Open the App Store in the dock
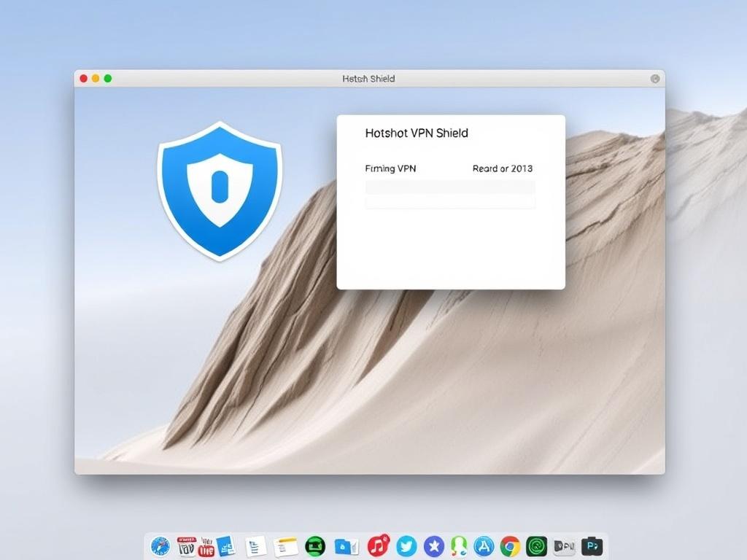The height and width of the screenshot is (560, 747). (x=484, y=546)
